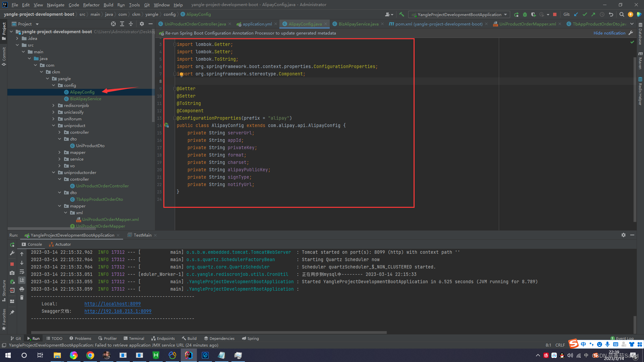This screenshot has width=644, height=362.
Task: Open the Endpoints tool window button
Action: [163, 338]
